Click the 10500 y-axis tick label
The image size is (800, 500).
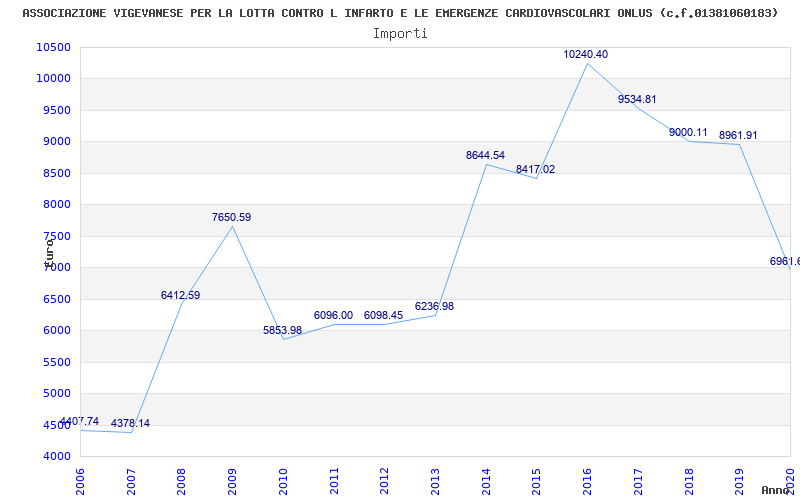[x=54, y=47]
